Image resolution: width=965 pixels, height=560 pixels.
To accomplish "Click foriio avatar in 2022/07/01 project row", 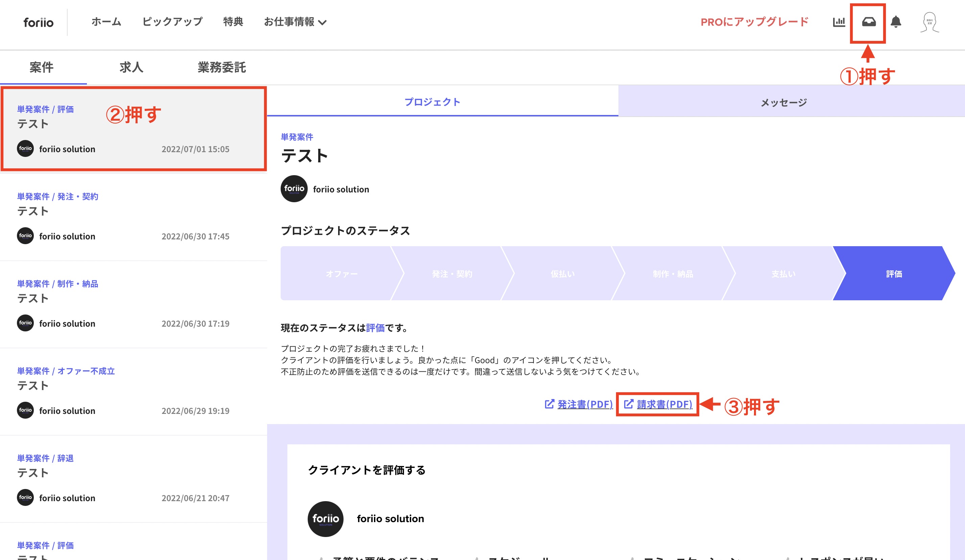I will click(x=25, y=148).
